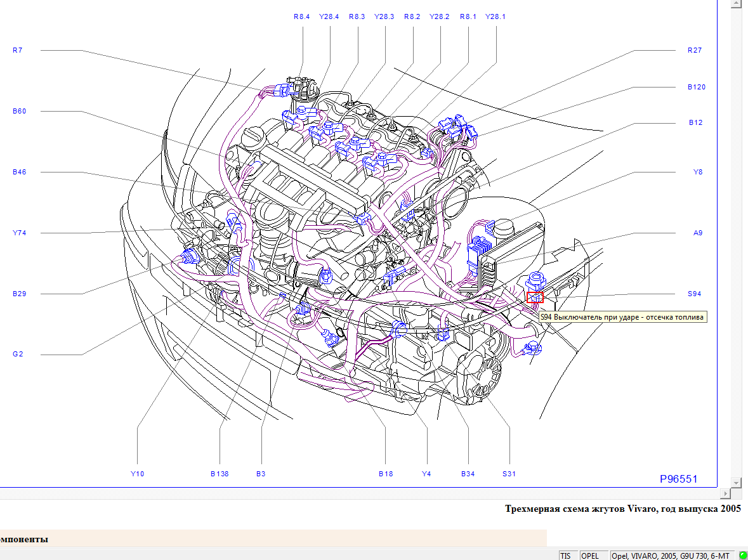Click the S94 red-highlighted connector in diagram

pos(535,297)
